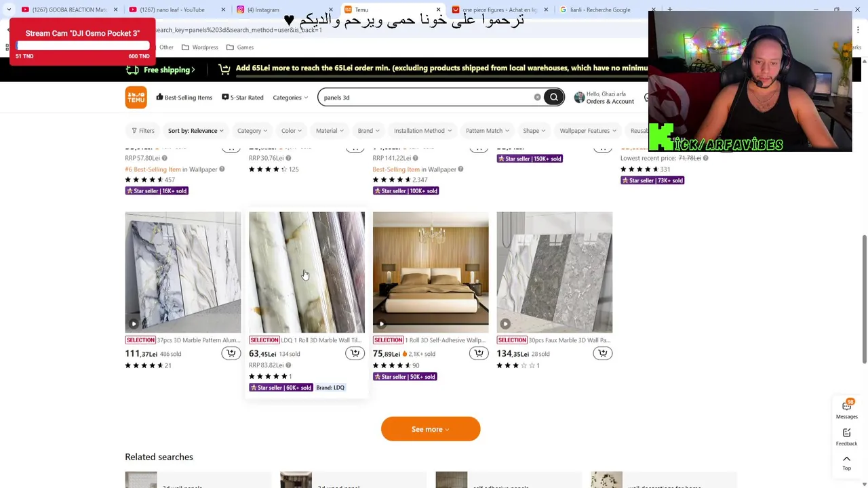This screenshot has height=488, width=868.
Task: Expand Sort by: Relevance dropdown
Action: 195,130
